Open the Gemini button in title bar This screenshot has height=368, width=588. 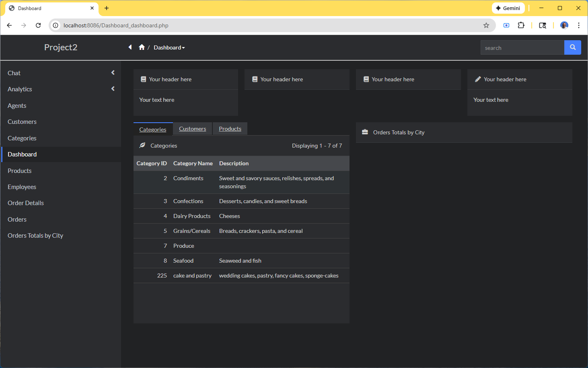click(x=508, y=8)
